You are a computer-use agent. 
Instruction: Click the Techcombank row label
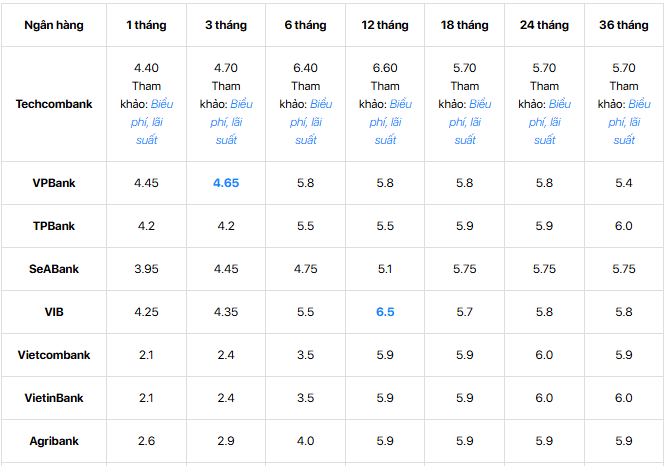pyautogui.click(x=54, y=104)
